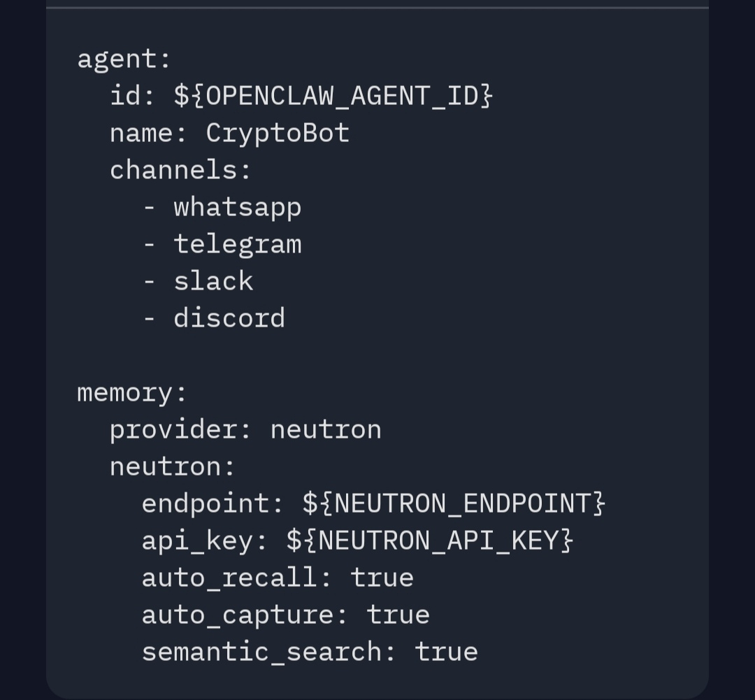
Task: Click the true value of semantic_search
Action: 446,652
